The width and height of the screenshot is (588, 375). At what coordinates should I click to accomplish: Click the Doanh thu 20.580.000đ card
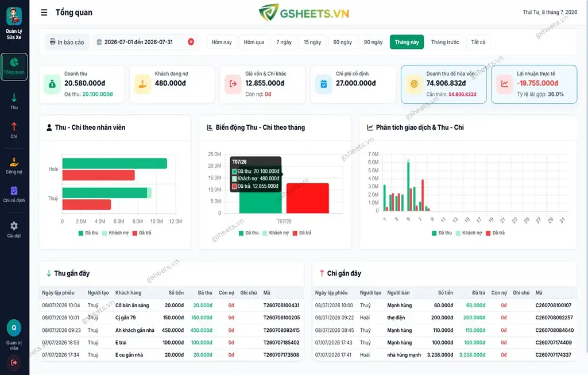[x=82, y=84]
